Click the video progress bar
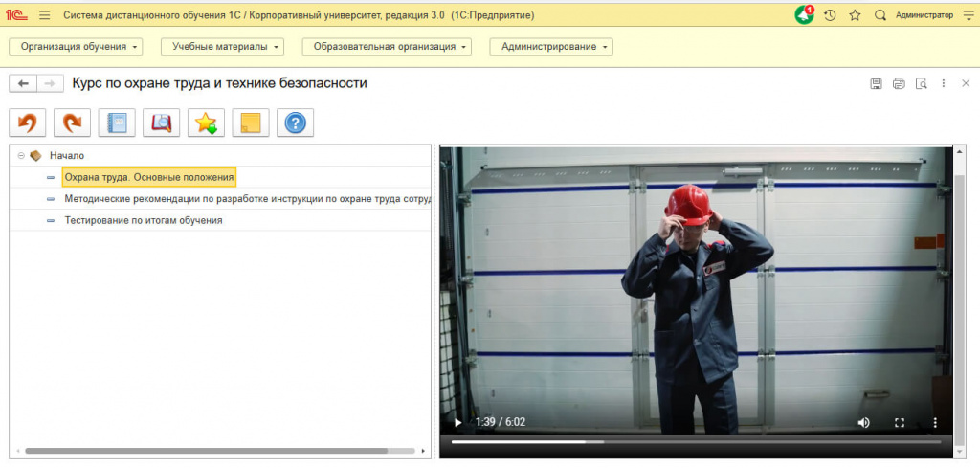980x468 pixels. 697,442
